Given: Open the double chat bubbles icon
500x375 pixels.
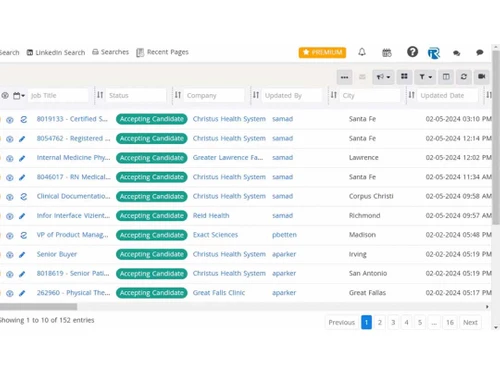Looking at the screenshot, I should tap(457, 53).
